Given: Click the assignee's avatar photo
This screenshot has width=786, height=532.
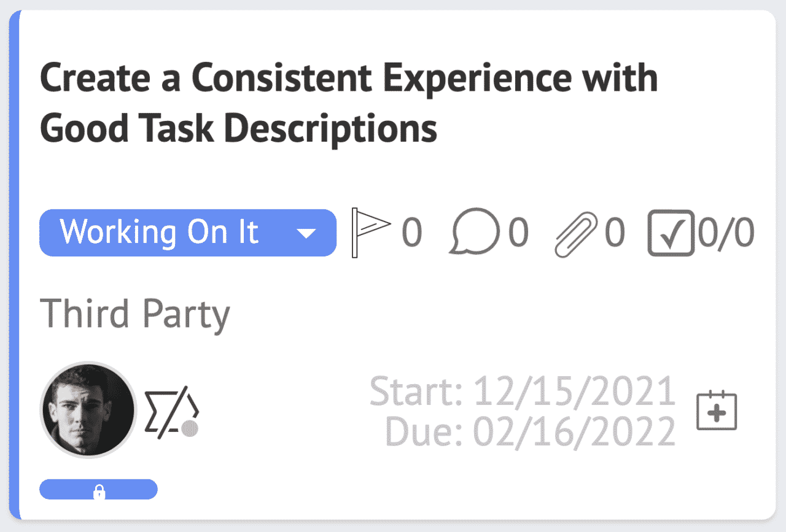Looking at the screenshot, I should [x=88, y=411].
